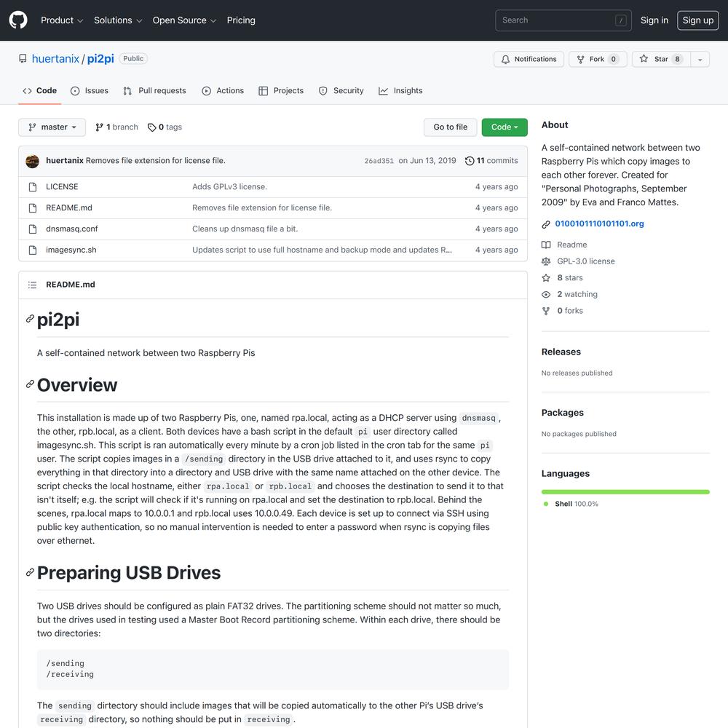Screen dimensions: 728x728
Task: Click the dnsmasq.conf file icon
Action: click(x=33, y=229)
